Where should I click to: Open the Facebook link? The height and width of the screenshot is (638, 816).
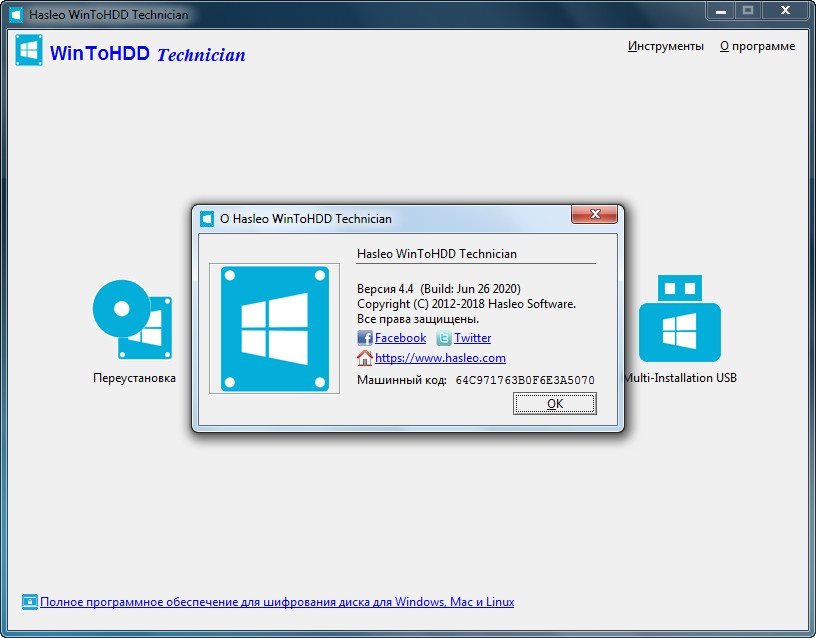point(400,338)
